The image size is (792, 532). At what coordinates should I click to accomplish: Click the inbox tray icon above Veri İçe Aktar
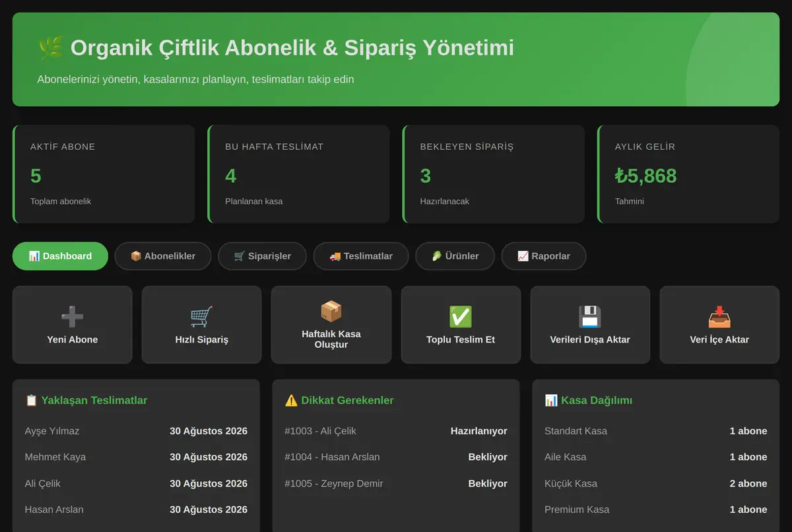pos(719,317)
